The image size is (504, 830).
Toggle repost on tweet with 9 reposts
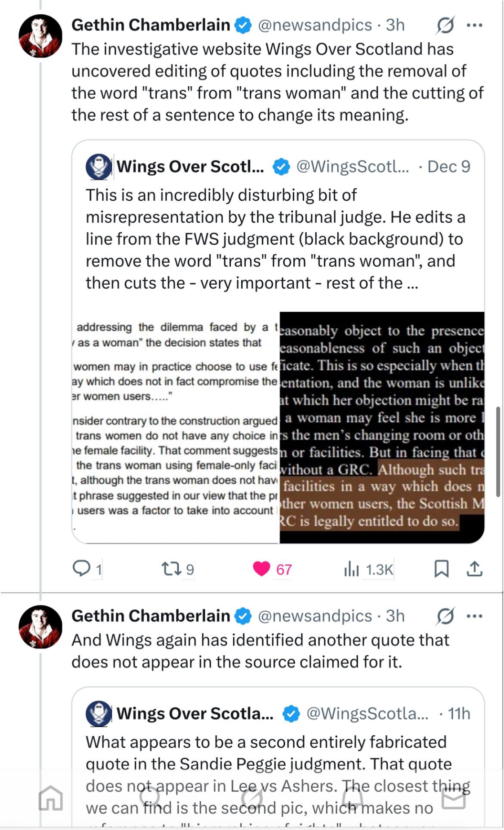click(171, 570)
